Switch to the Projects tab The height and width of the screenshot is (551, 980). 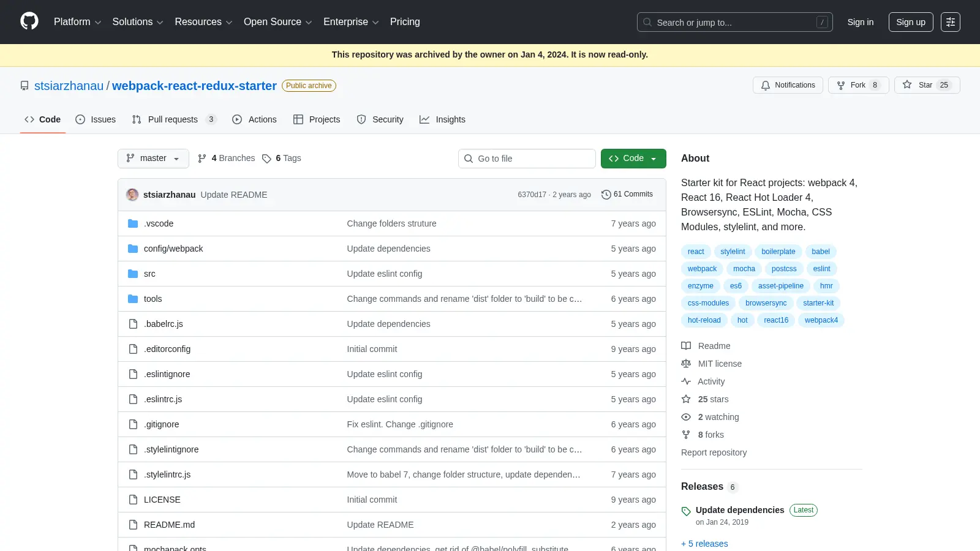(317, 119)
